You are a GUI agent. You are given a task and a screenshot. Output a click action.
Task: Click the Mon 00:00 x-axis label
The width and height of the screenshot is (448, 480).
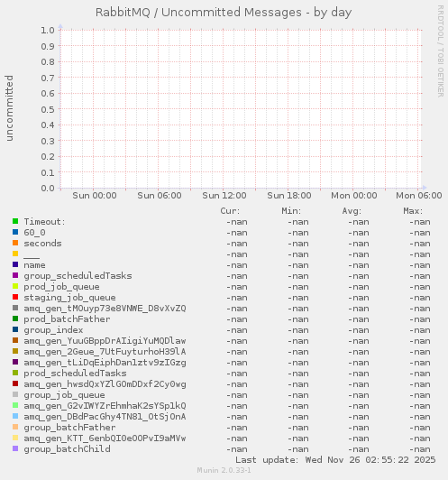[354, 196]
